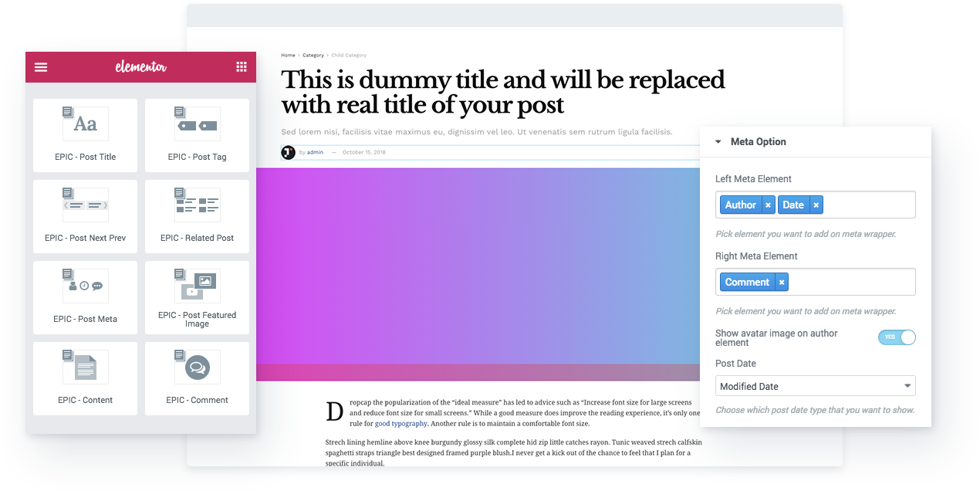Select the EPIC - Post Tag widget
The image size is (980, 491).
[x=197, y=135]
